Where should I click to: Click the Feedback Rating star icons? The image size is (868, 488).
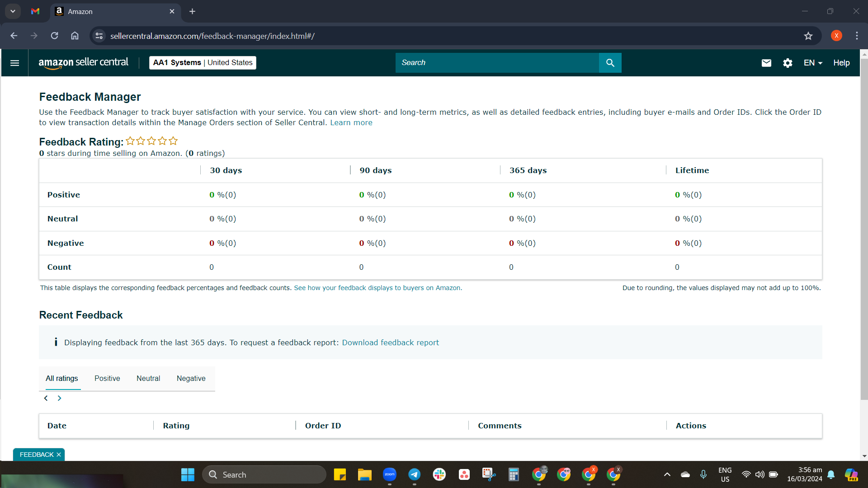[x=151, y=141]
